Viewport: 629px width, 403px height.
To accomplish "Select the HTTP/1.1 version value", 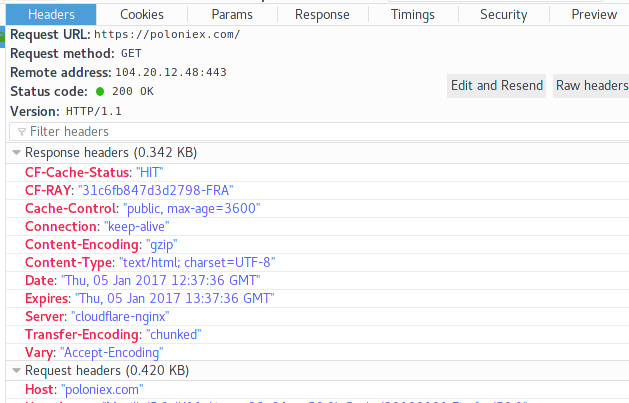I will click(93, 111).
